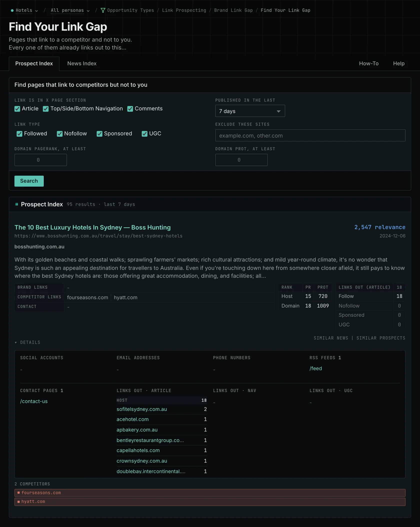Toggle the Nofollow link type checkbox

tap(59, 134)
